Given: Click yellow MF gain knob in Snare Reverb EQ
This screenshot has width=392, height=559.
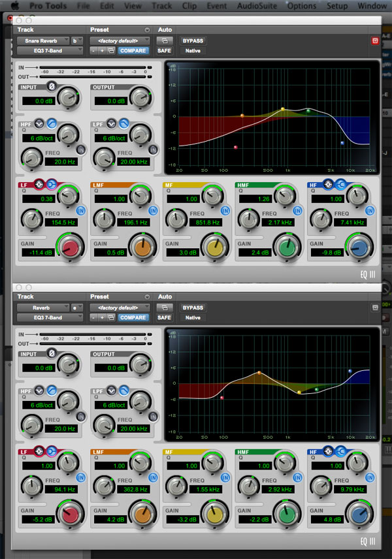Looking at the screenshot, I should (x=215, y=248).
